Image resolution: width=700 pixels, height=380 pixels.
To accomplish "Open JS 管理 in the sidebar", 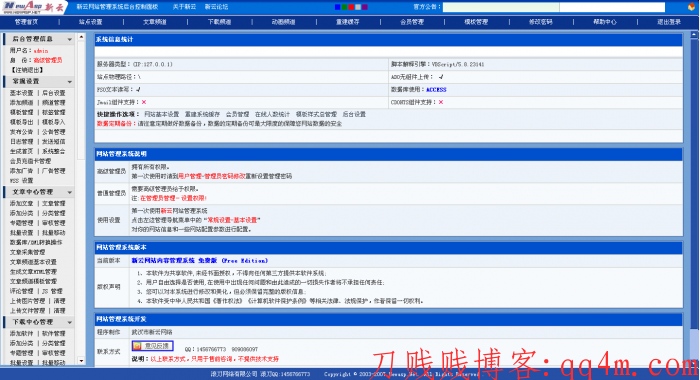I will (x=52, y=291).
